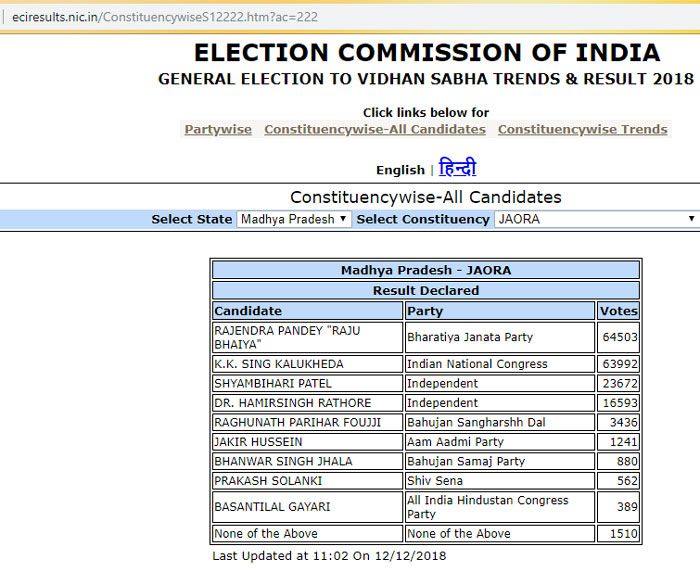Click Bharatiya Janata Party cell
Viewport: 700px width, 572px height.
500,338
